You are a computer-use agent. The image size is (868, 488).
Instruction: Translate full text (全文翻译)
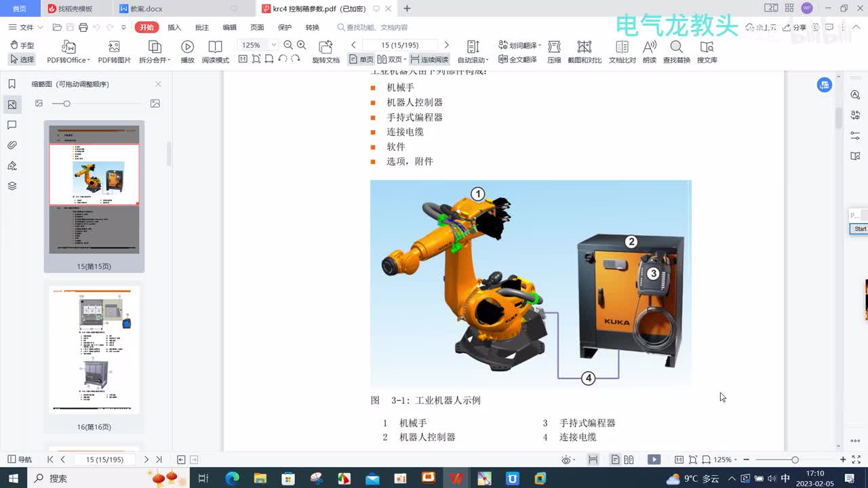(517, 60)
